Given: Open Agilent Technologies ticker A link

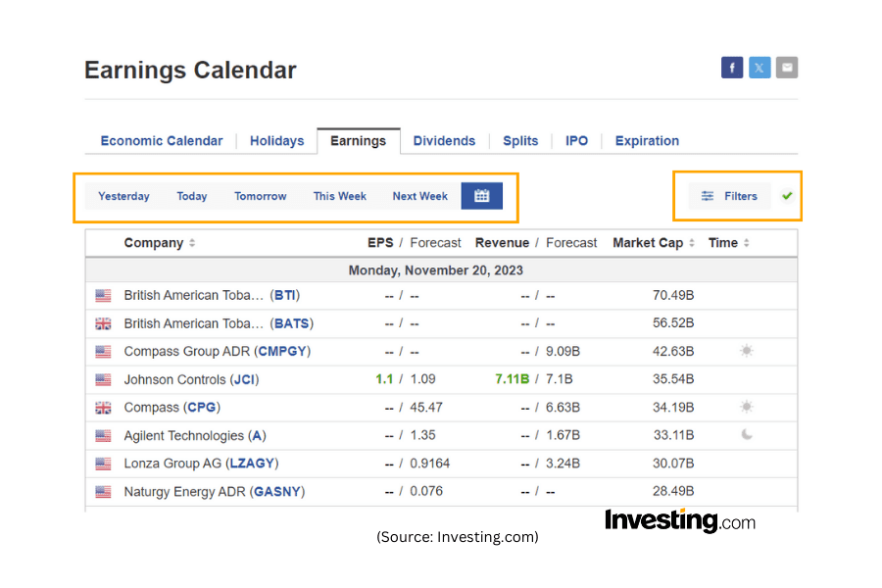Looking at the screenshot, I should coord(257,435).
